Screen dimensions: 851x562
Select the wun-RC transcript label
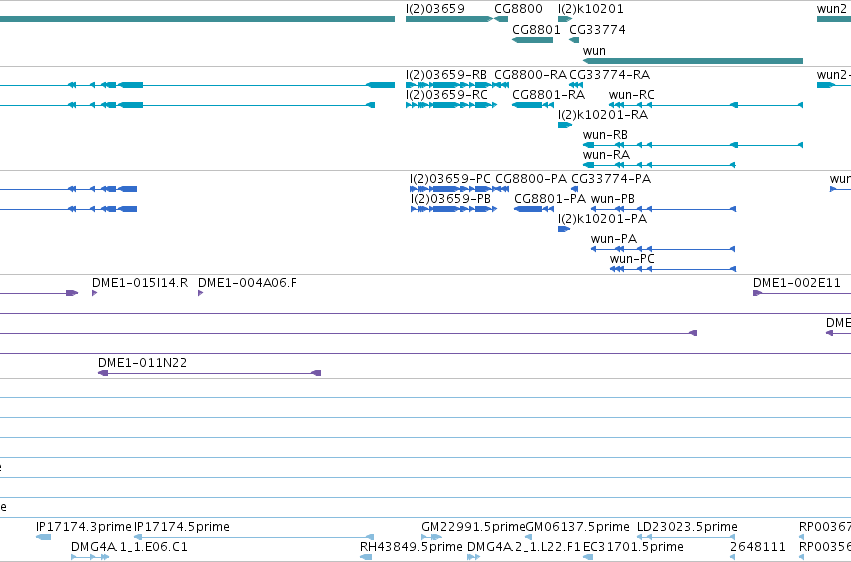click(x=632, y=95)
